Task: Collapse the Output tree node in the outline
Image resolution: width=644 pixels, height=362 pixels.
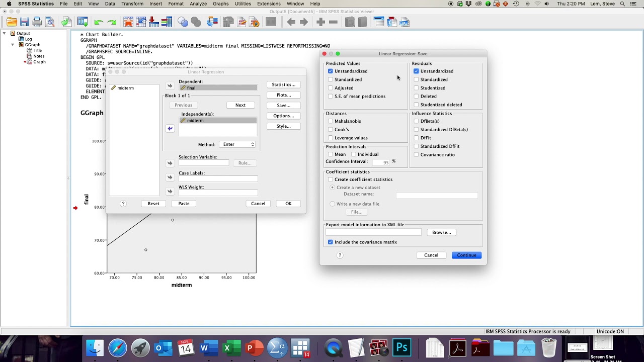Action: (x=5, y=33)
